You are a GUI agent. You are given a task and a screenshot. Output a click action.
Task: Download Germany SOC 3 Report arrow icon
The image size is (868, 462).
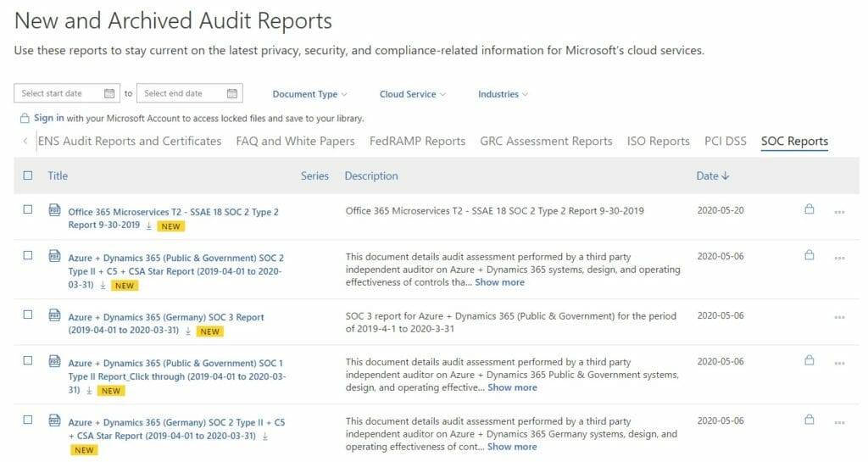(187, 331)
